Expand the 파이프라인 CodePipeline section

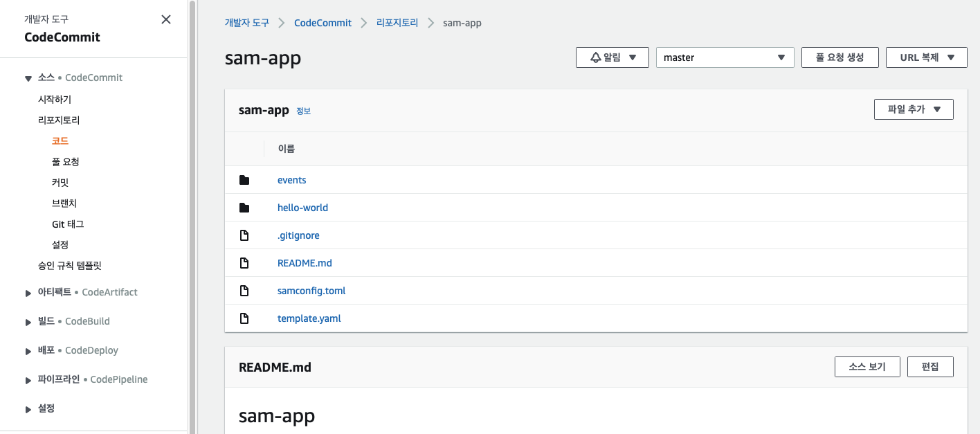(28, 380)
